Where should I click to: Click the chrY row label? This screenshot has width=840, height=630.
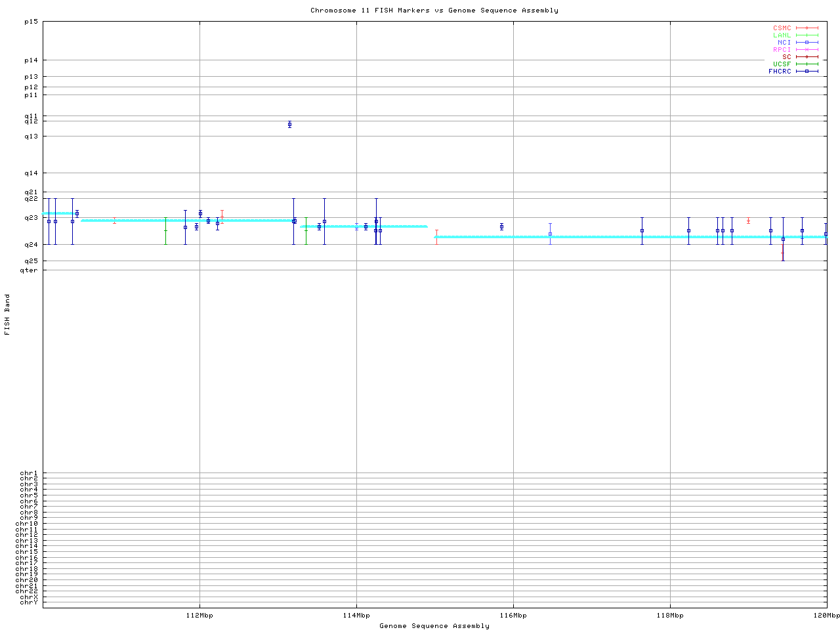coord(29,602)
